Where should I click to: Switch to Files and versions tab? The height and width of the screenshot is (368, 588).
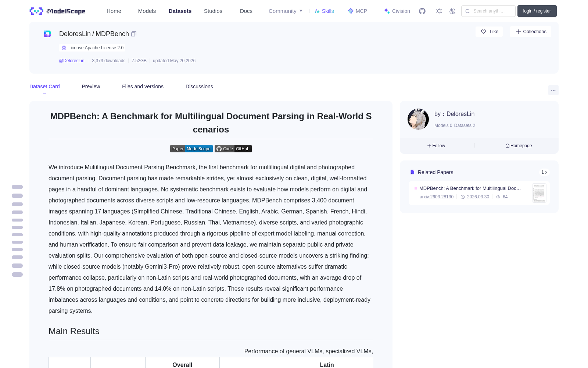[x=143, y=86]
